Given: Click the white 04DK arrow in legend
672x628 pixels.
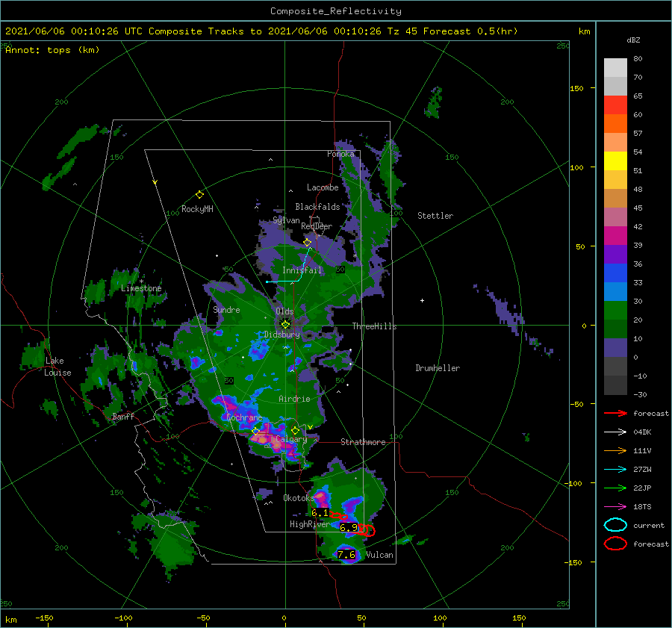Looking at the screenshot, I should pos(615,432).
